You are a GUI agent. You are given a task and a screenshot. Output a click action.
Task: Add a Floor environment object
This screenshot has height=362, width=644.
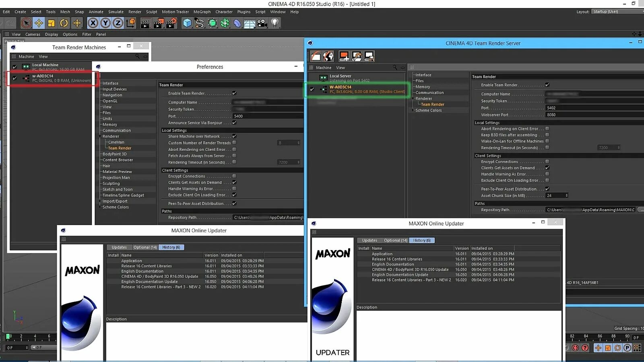pos(250,23)
